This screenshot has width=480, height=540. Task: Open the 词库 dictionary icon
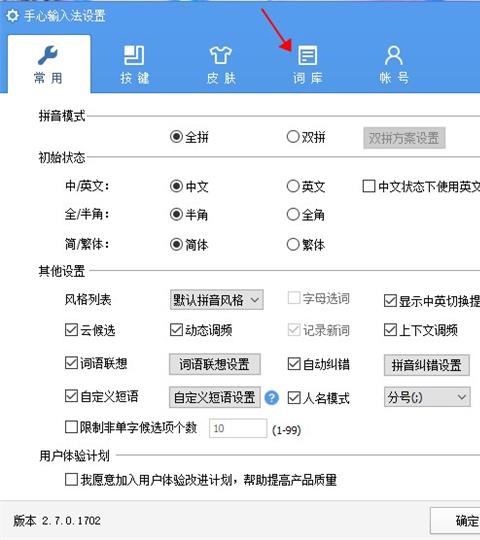[x=307, y=55]
